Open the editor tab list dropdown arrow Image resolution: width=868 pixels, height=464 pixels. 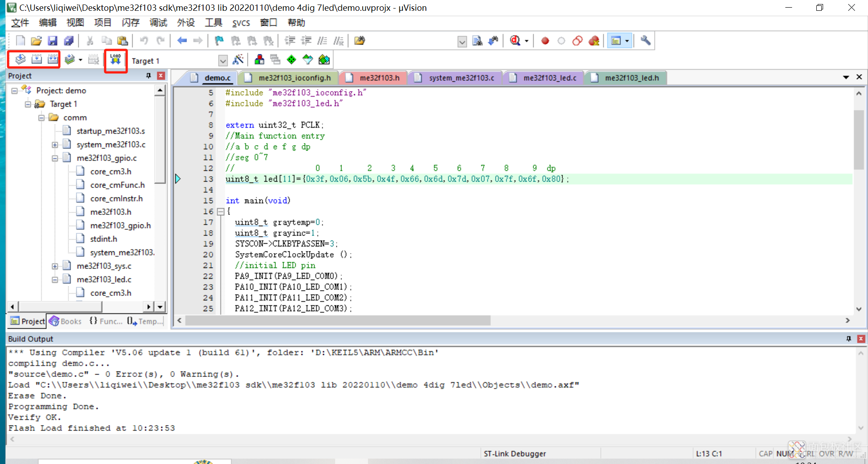click(846, 77)
